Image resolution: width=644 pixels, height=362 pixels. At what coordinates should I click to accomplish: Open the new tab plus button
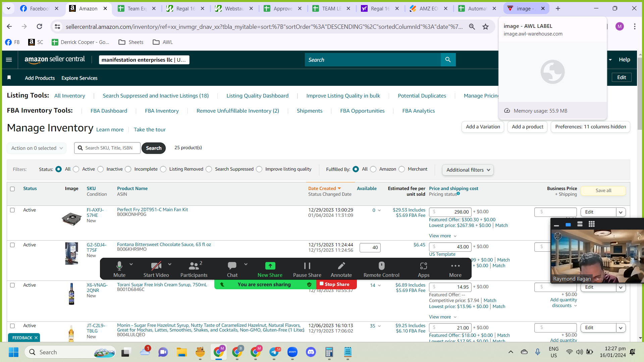[558, 8]
